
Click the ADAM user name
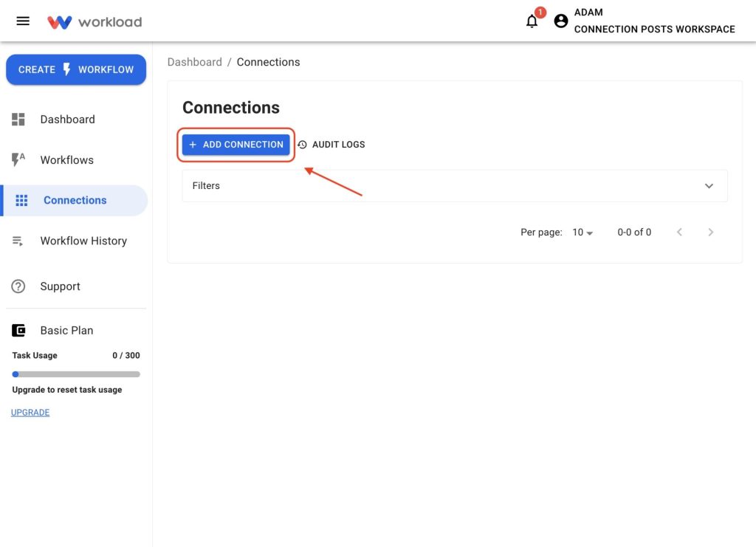click(x=588, y=12)
